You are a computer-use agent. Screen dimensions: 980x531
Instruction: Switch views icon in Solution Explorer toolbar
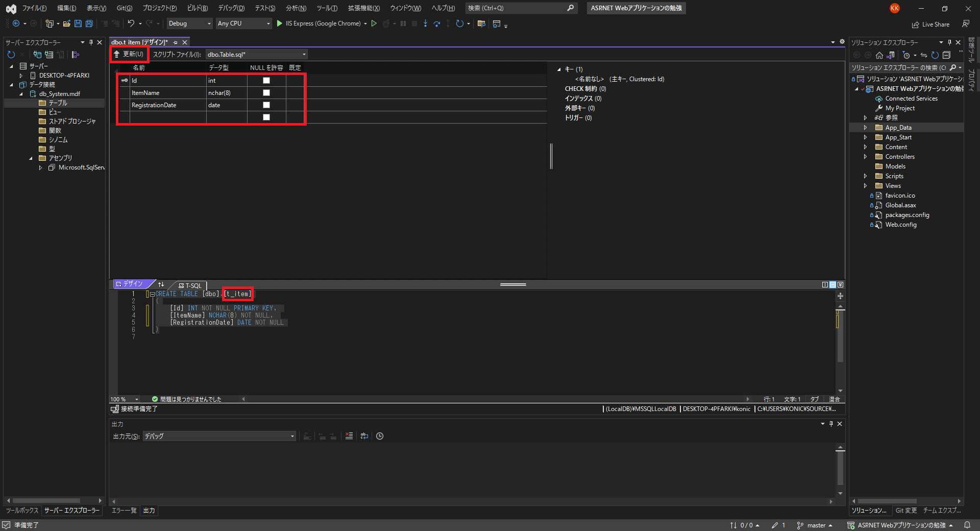click(891, 55)
